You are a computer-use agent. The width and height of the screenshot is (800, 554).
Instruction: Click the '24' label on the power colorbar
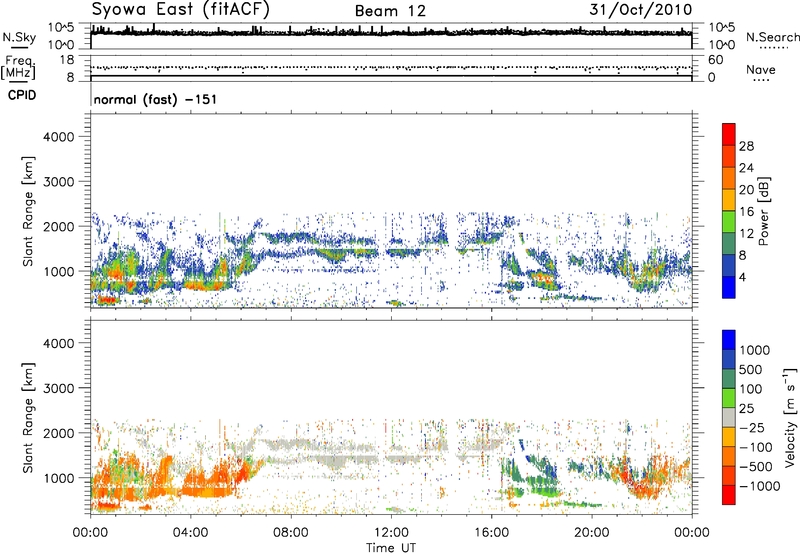click(x=746, y=168)
